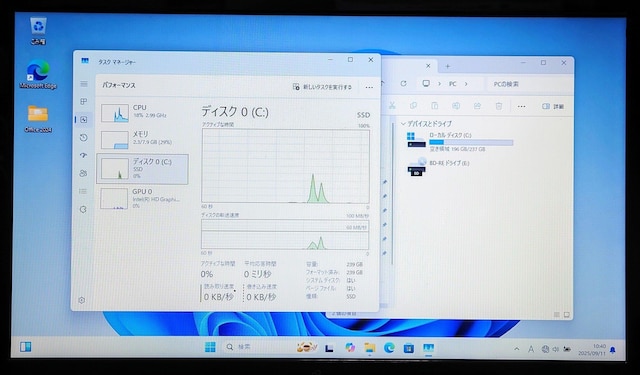The height and width of the screenshot is (375, 640).
Task: Switch to Task Manager taskbar icon
Action: pyautogui.click(x=428, y=348)
